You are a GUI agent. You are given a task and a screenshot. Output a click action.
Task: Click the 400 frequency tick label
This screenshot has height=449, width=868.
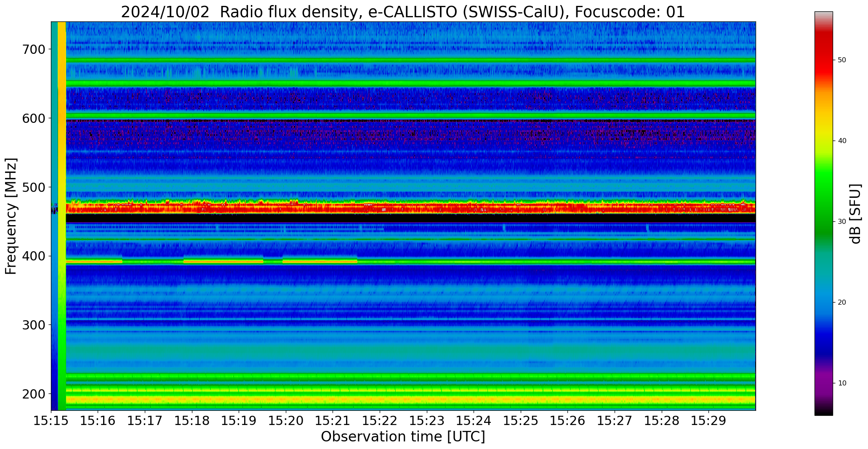point(33,256)
